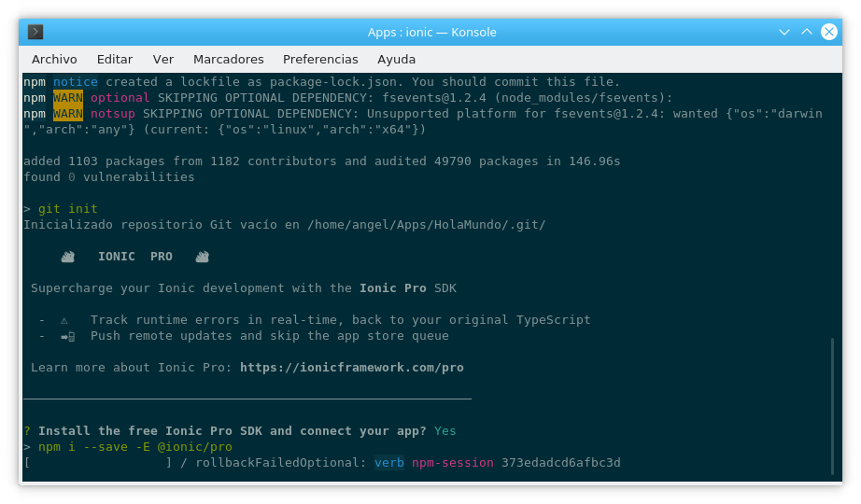
Task: Click the window title 'Apps : ionic — Konsole'
Action: 431,32
